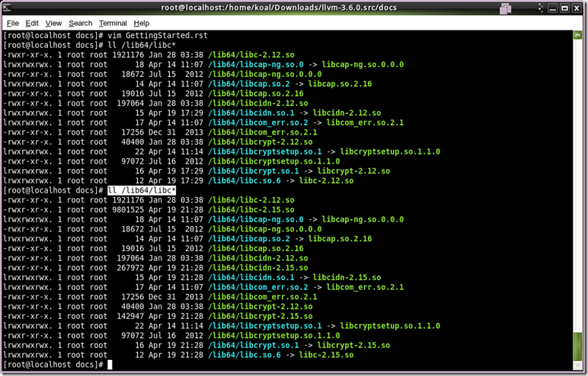Click the terminal window menu icon in title bar
588x376 pixels.
pyautogui.click(x=6, y=7)
